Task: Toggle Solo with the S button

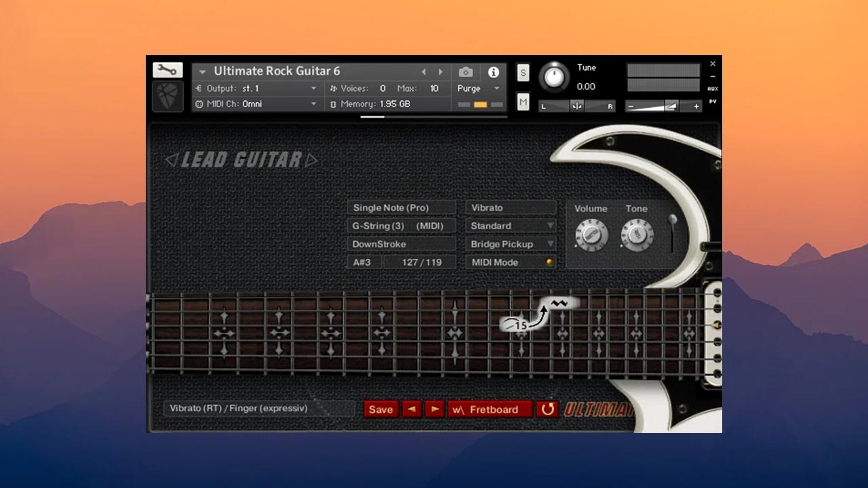Action: pos(523,72)
